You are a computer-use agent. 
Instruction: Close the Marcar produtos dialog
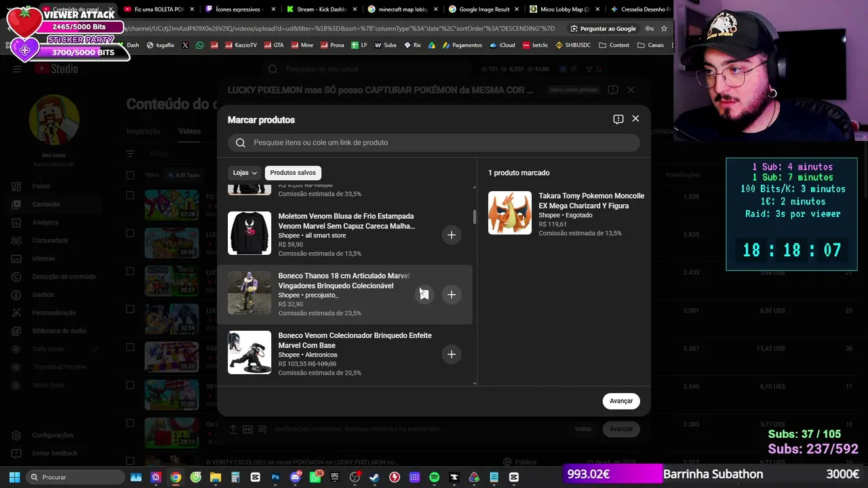635,119
